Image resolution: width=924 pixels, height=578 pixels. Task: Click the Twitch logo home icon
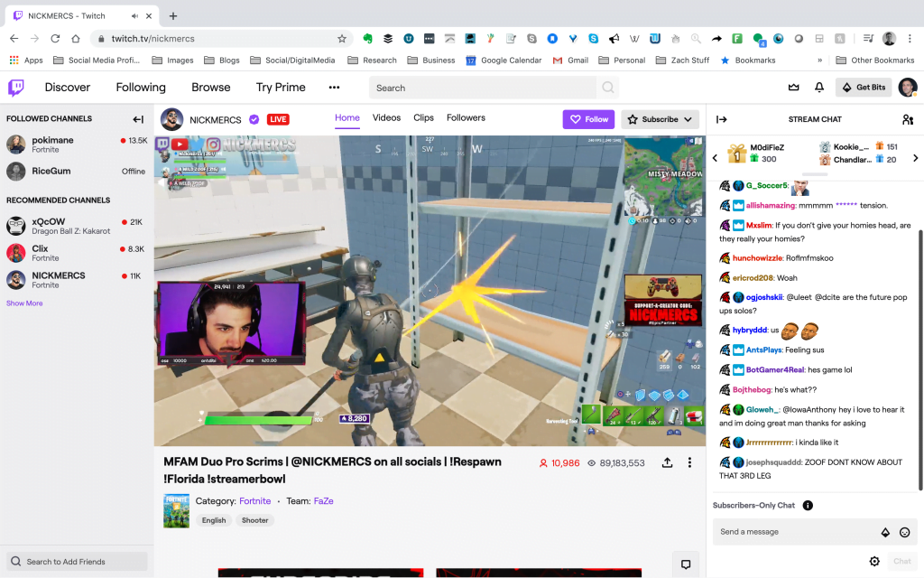tap(16, 88)
